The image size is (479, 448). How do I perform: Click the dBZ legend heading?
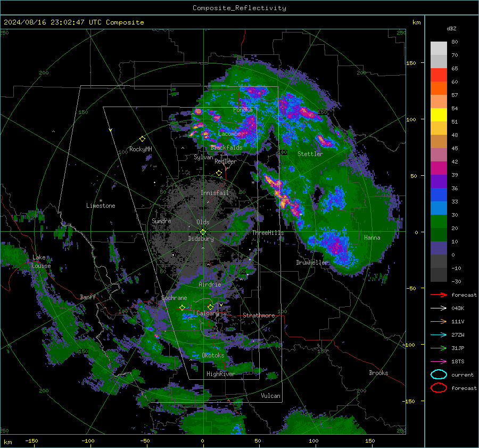(x=451, y=29)
